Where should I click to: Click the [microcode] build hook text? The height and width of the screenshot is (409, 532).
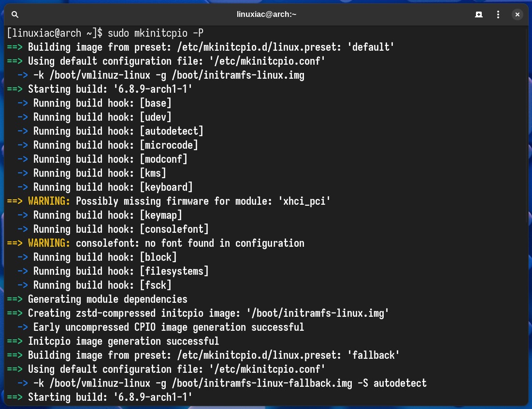click(x=169, y=145)
